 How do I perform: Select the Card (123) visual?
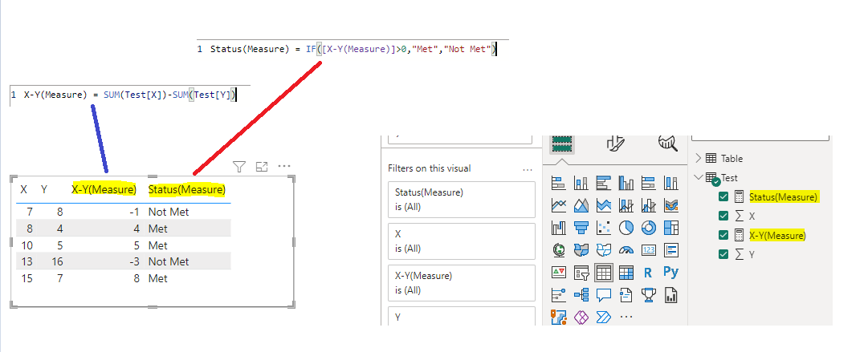coord(648,250)
